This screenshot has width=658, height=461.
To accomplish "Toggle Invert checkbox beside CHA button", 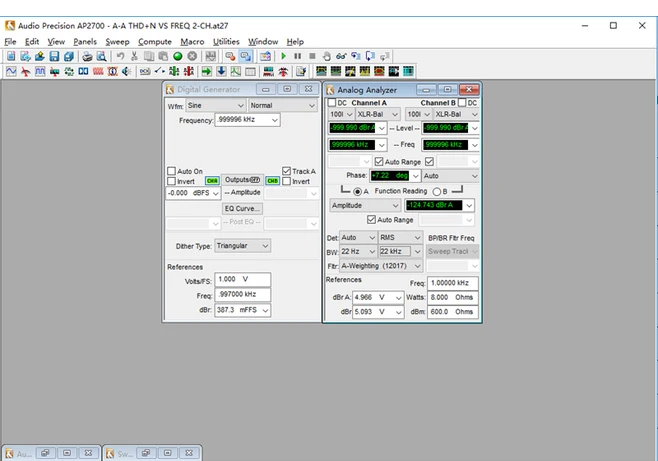I will coord(171,181).
